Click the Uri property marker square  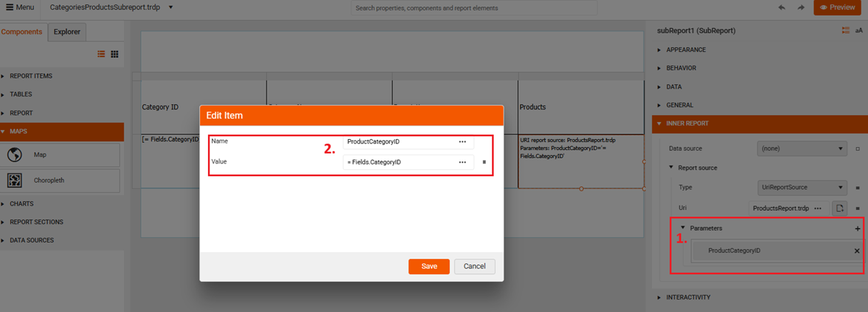click(x=857, y=208)
